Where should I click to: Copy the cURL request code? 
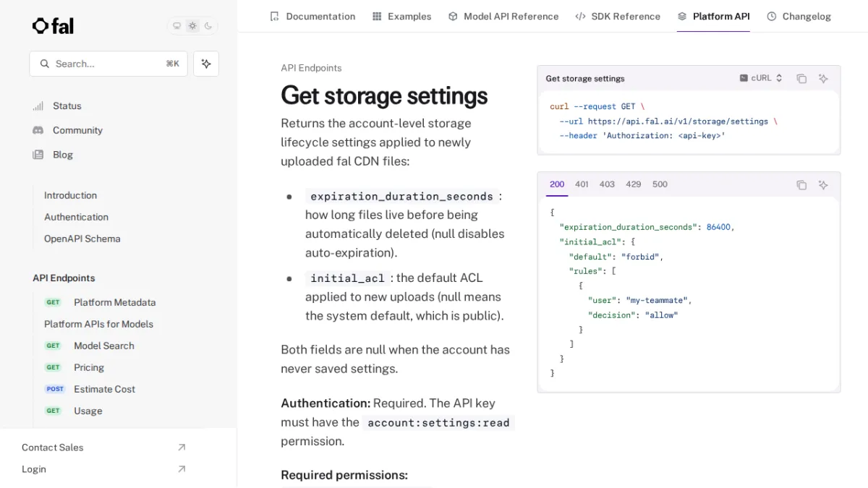[x=801, y=78]
